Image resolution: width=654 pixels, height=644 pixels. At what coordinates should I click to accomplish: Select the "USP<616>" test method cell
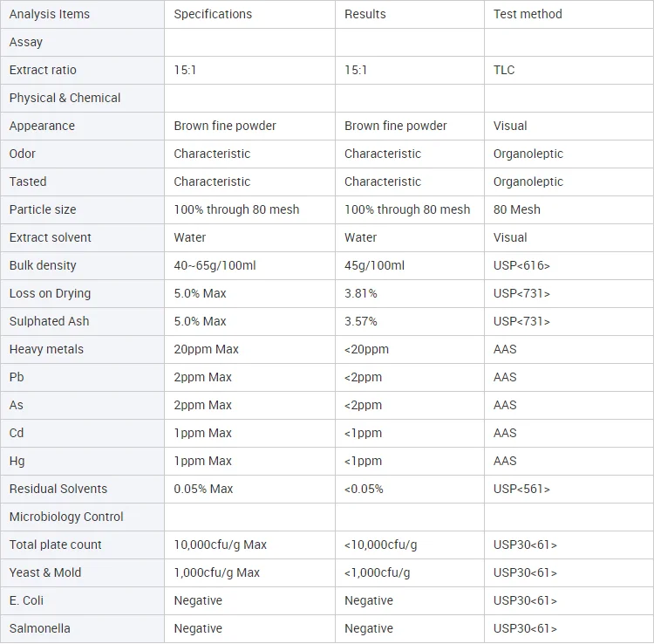coord(521,265)
